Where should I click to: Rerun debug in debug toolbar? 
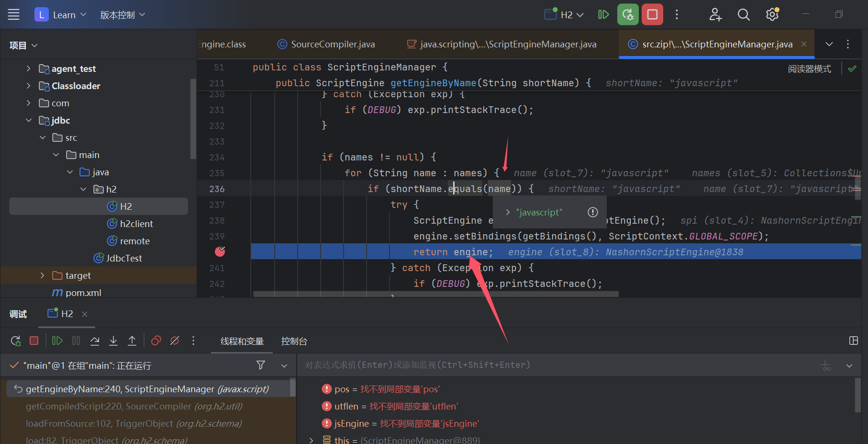tap(15, 341)
